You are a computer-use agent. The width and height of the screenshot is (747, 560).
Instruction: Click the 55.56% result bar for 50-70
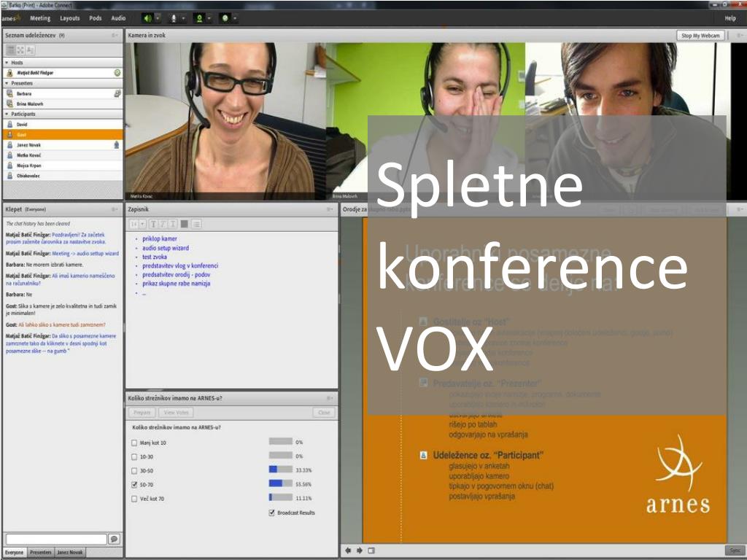(281, 484)
